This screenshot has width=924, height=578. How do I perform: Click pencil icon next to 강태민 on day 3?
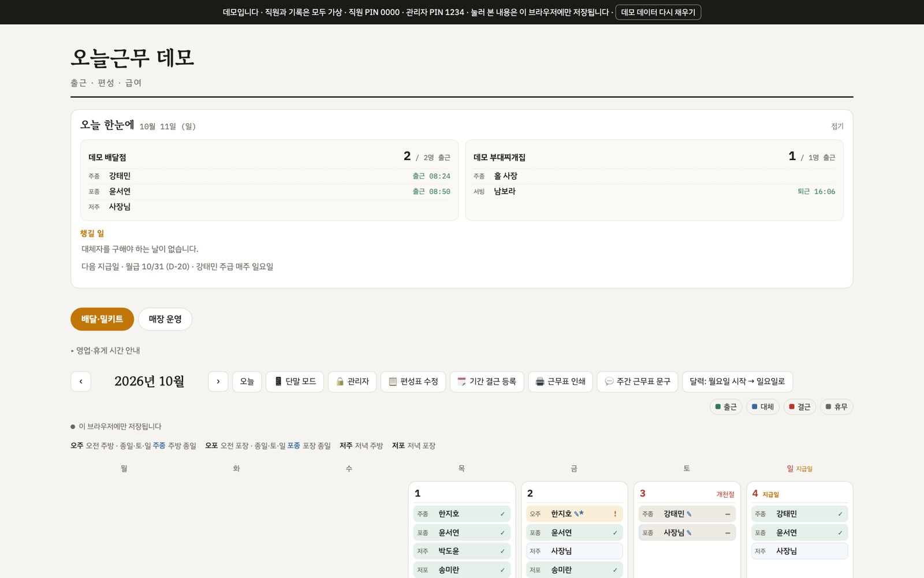pos(689,514)
